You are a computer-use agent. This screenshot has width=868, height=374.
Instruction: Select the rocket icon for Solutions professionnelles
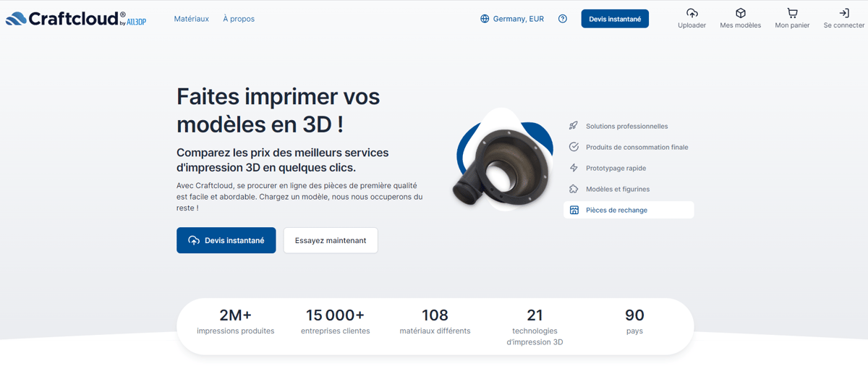pos(574,126)
